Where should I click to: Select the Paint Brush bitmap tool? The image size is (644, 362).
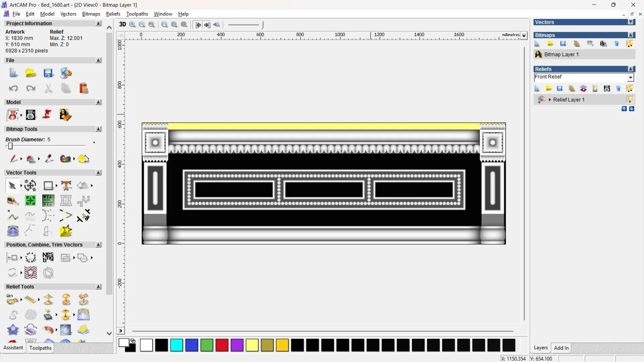13,159
